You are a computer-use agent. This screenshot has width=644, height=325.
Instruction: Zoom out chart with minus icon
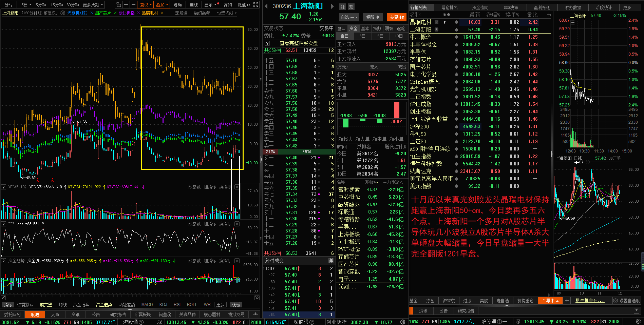tap(133, 5)
